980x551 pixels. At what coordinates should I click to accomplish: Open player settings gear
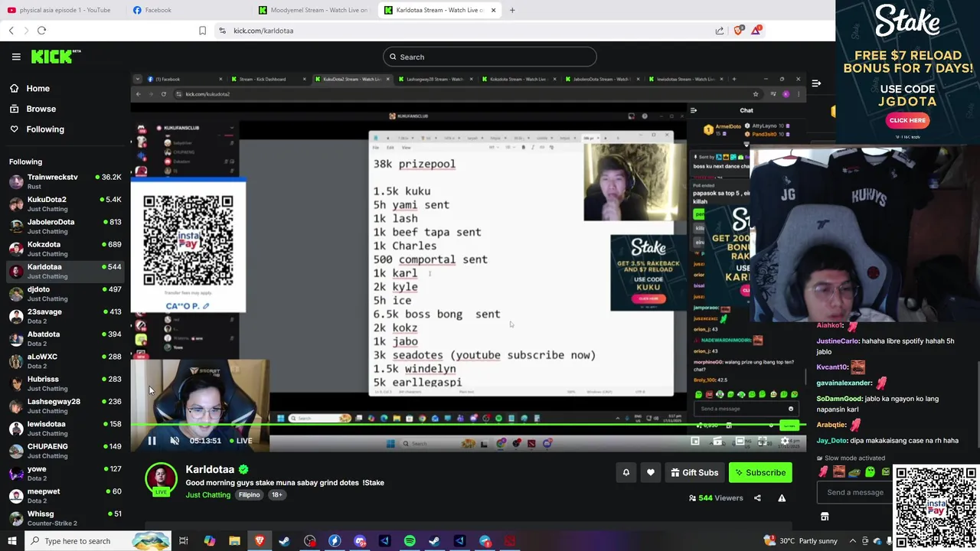pos(785,441)
